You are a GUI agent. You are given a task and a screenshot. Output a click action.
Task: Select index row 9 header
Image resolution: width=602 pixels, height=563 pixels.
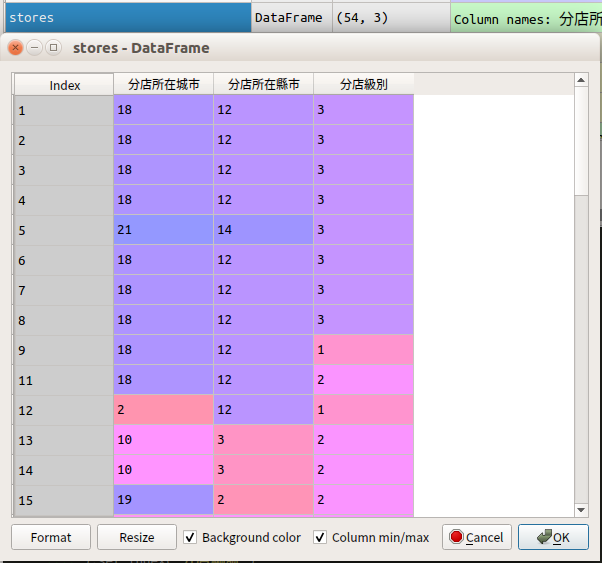point(63,350)
